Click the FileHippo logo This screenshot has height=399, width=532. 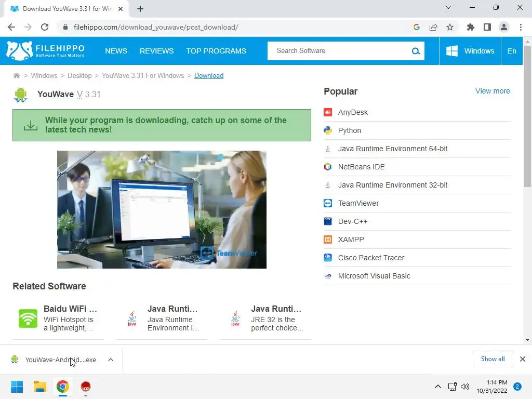coord(46,51)
